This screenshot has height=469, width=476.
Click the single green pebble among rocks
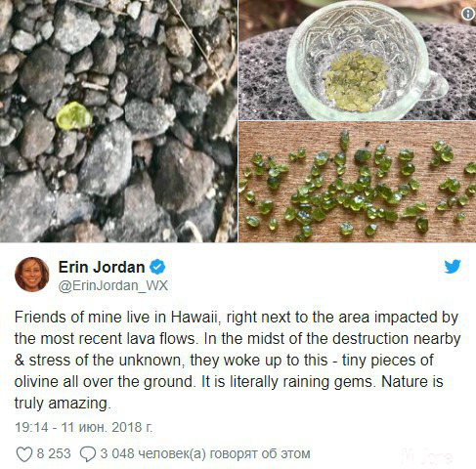(74, 116)
